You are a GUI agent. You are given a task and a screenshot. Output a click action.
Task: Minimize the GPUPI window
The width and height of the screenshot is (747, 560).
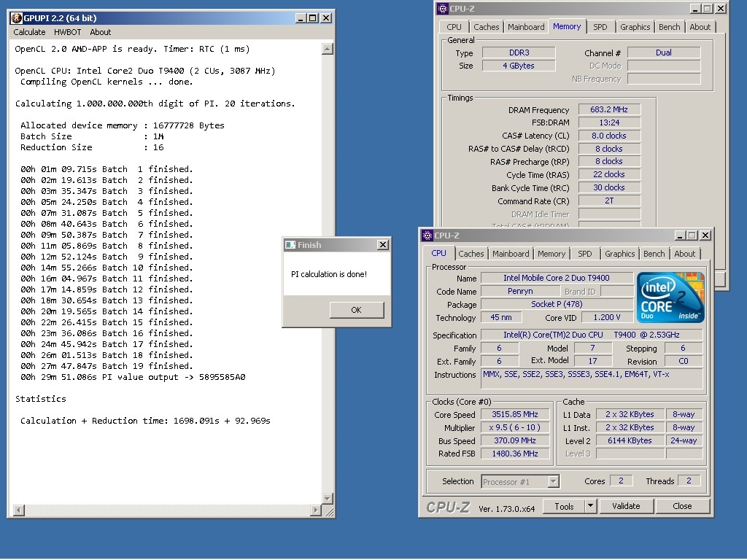coord(300,18)
